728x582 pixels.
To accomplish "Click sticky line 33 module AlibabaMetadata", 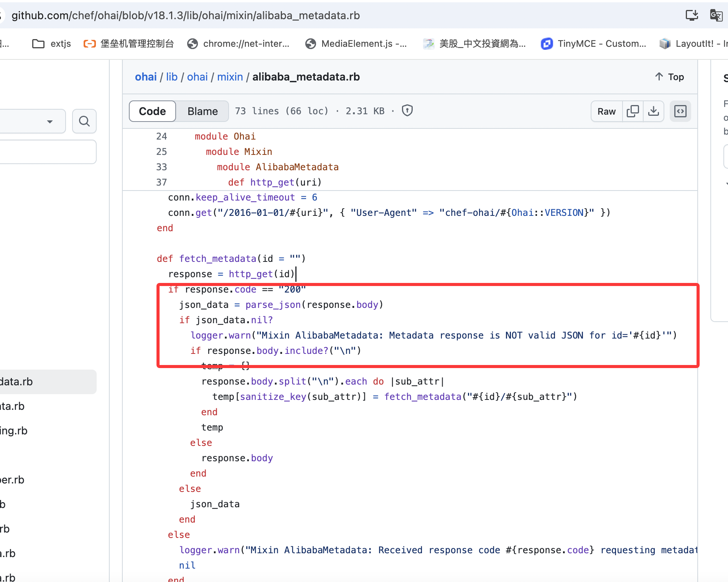I will point(278,167).
